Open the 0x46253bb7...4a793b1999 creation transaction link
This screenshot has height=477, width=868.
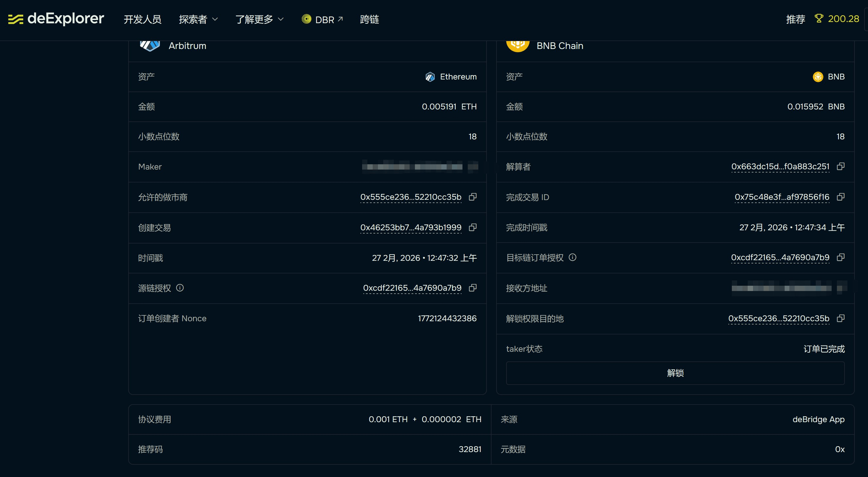click(411, 228)
